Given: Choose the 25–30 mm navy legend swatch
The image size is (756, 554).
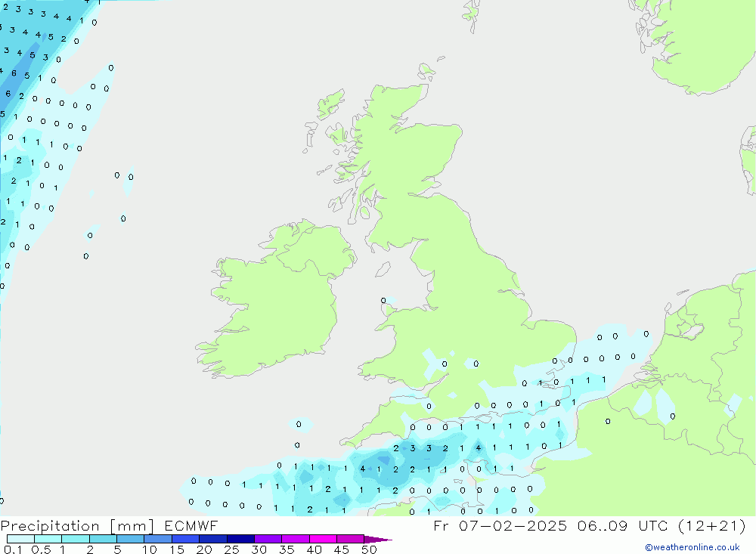Looking at the screenshot, I should tap(240, 539).
